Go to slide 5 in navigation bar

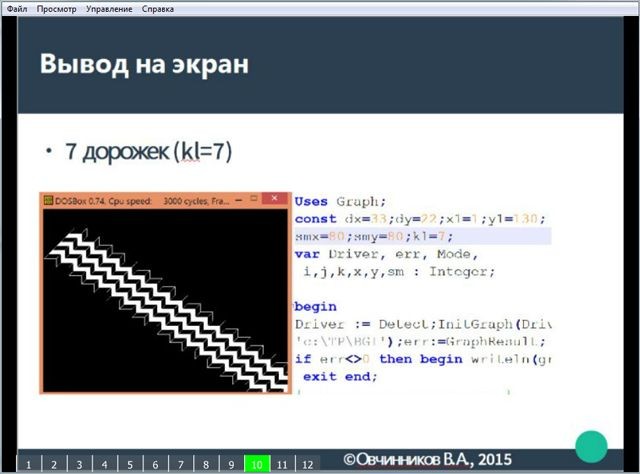tap(130, 464)
